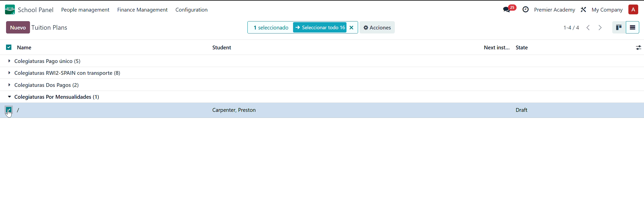Click the debug tools wrench icon
644x204 pixels.
tap(583, 10)
